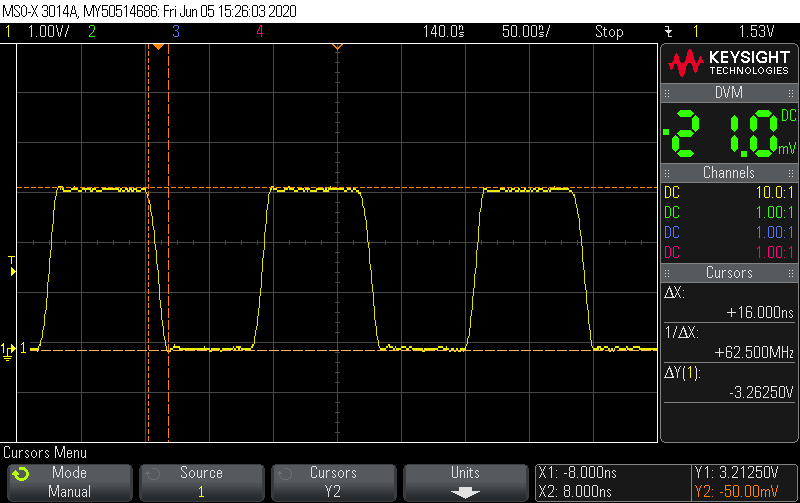
Task: Select channel 1 scale 1.00V/
Action: click(48, 32)
